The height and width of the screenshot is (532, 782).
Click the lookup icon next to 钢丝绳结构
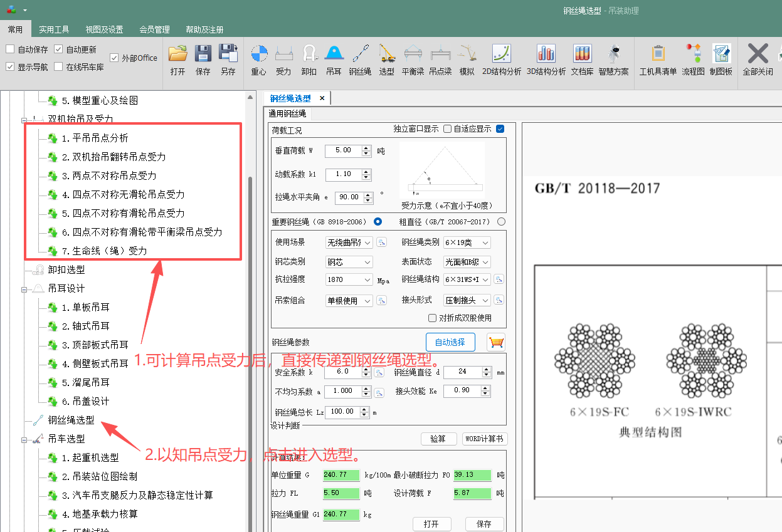pyautogui.click(x=499, y=279)
